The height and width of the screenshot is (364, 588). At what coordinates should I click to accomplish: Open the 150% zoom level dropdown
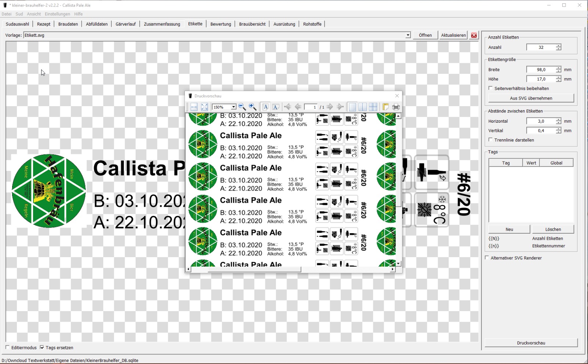click(233, 107)
